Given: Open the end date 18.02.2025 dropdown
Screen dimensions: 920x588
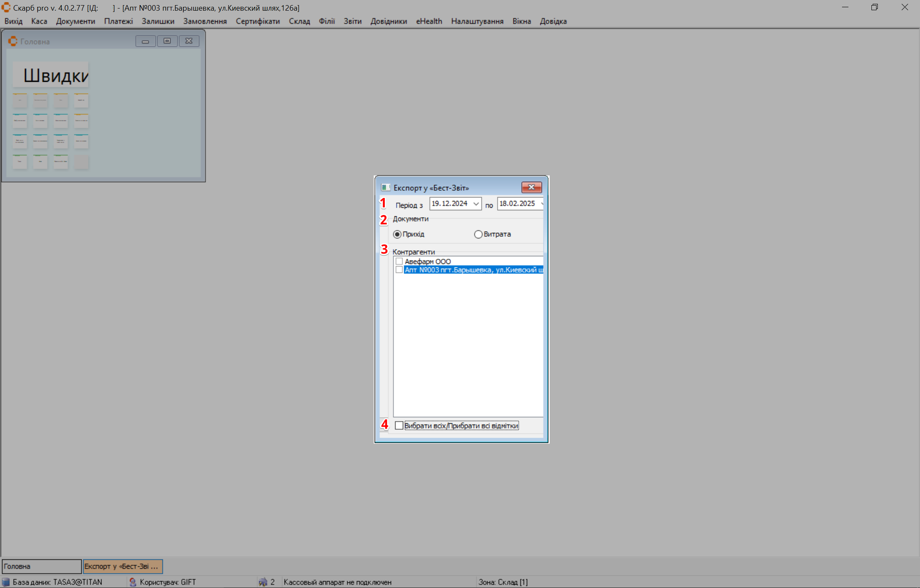Looking at the screenshot, I should click(542, 204).
